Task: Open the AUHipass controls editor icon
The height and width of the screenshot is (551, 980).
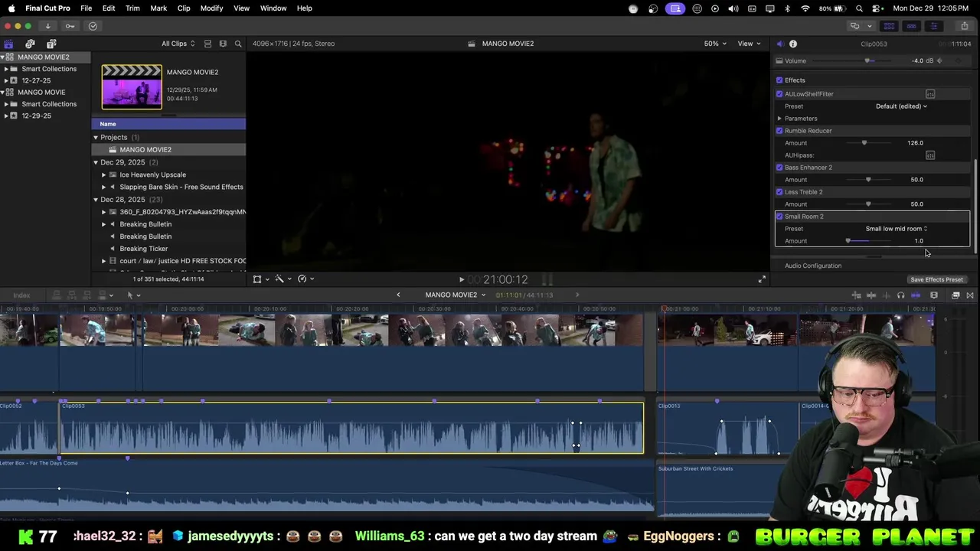Action: (x=930, y=155)
